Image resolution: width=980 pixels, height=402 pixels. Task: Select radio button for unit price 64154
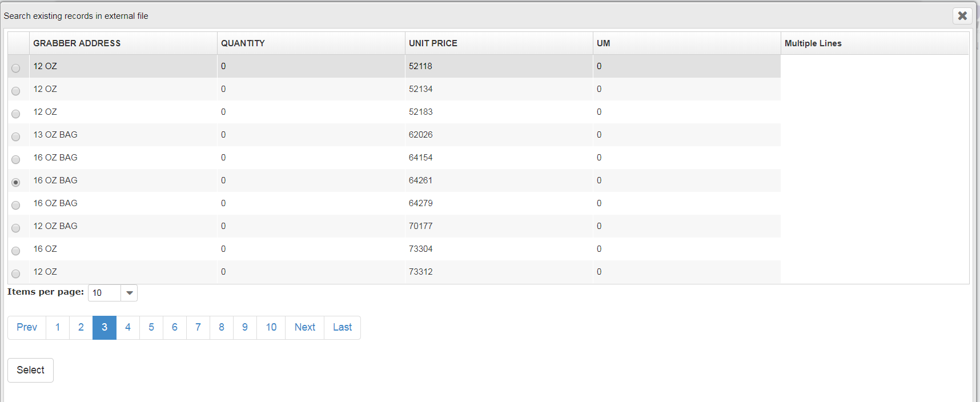coord(16,159)
